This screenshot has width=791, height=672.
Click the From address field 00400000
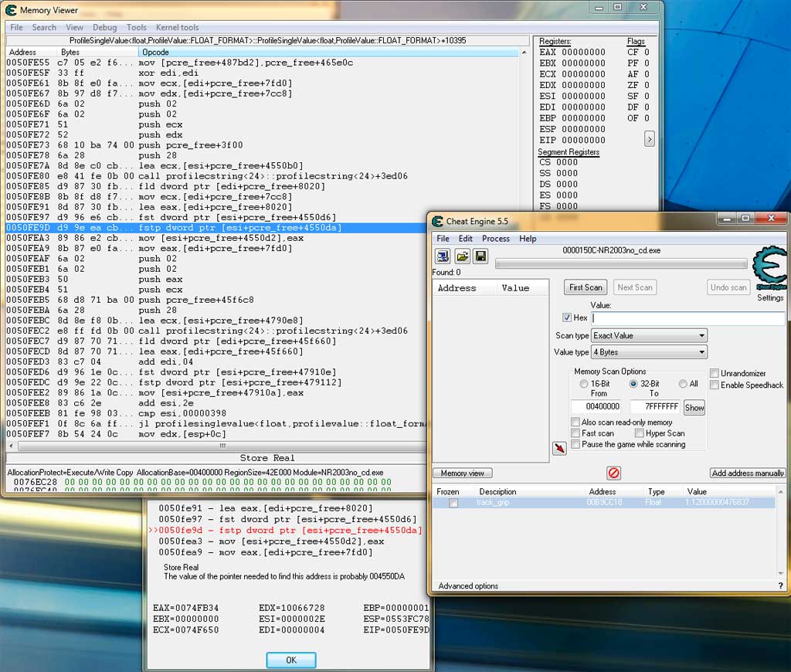(596, 406)
